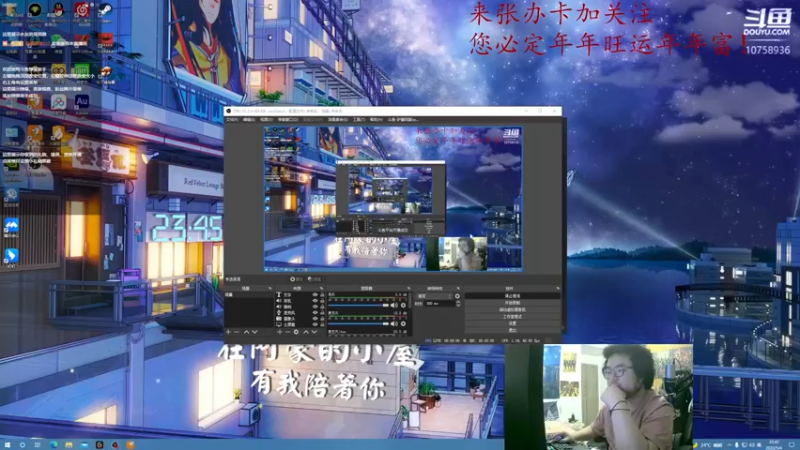This screenshot has height=450, width=800.
Task: Move source down in the Sources panel
Action: tap(314, 332)
